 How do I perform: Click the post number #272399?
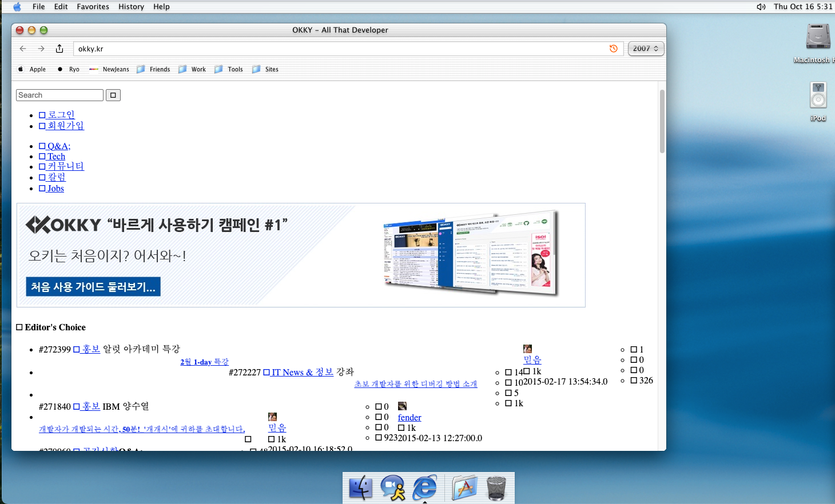tap(55, 349)
